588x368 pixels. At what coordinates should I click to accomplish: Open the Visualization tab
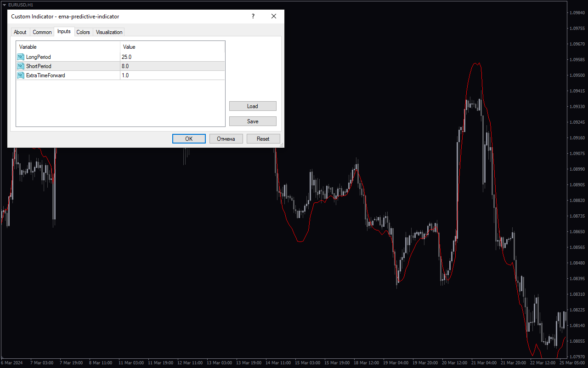(109, 32)
